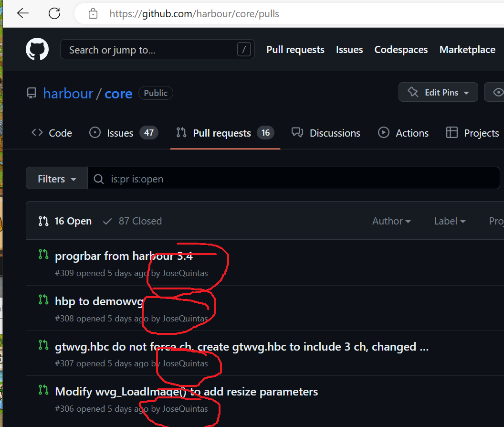This screenshot has width=504, height=427.
Task: Go back using the browser back arrow
Action: point(23,13)
